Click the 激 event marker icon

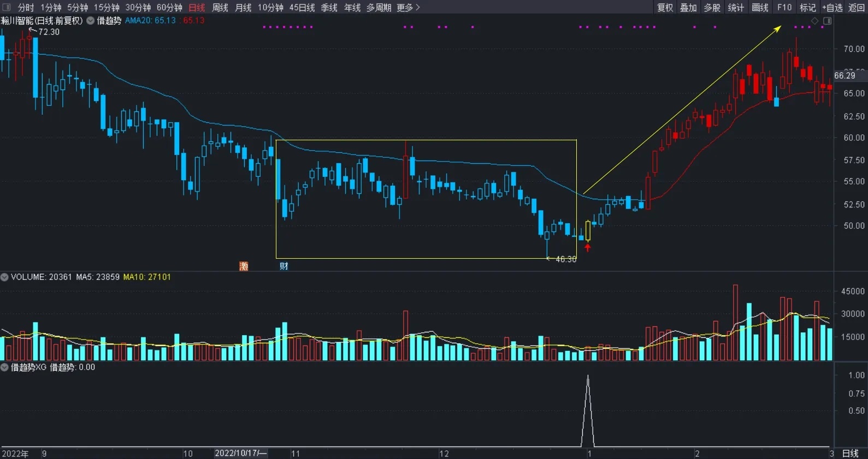pos(244,266)
